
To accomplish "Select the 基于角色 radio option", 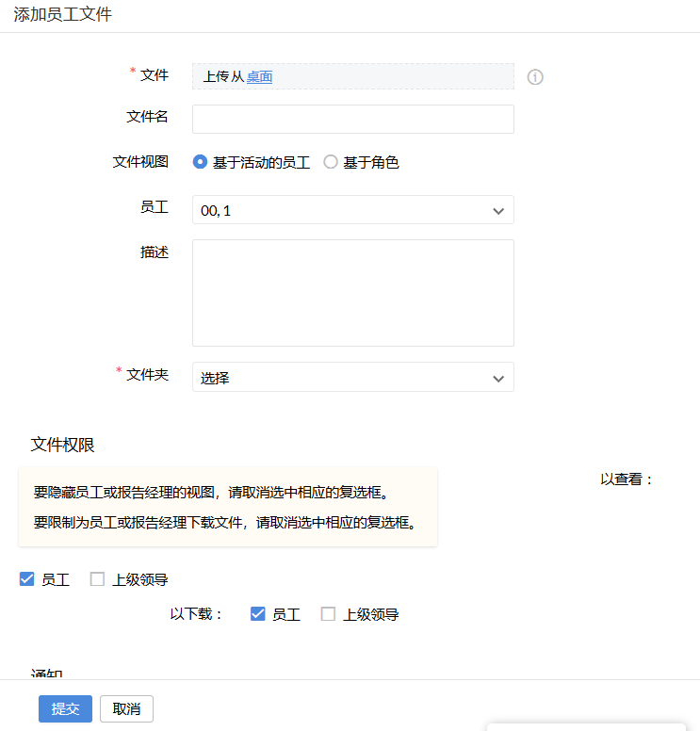I will pos(331,162).
